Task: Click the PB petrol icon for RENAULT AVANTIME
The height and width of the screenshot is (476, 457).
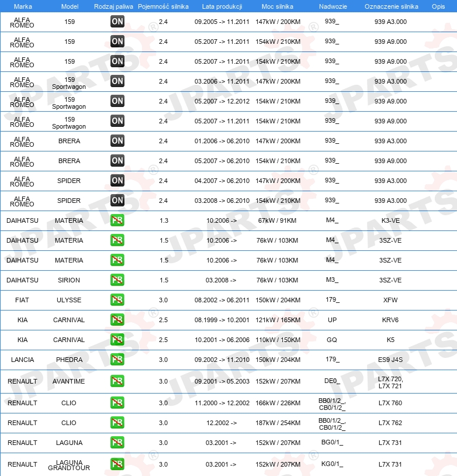Action: coord(117,381)
